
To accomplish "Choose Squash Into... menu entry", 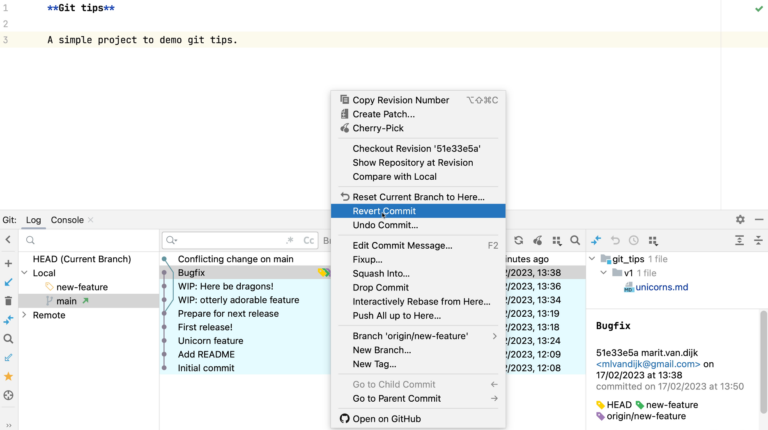I will pyautogui.click(x=381, y=273).
